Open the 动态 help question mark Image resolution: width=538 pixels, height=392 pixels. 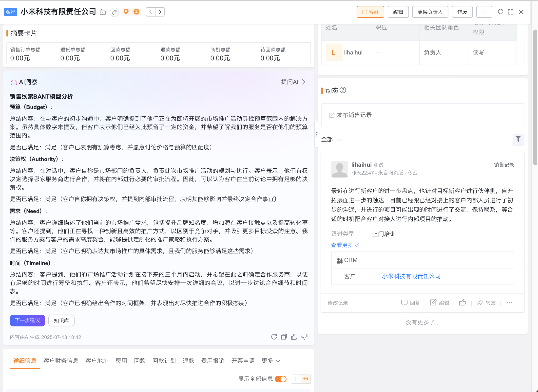343,90
